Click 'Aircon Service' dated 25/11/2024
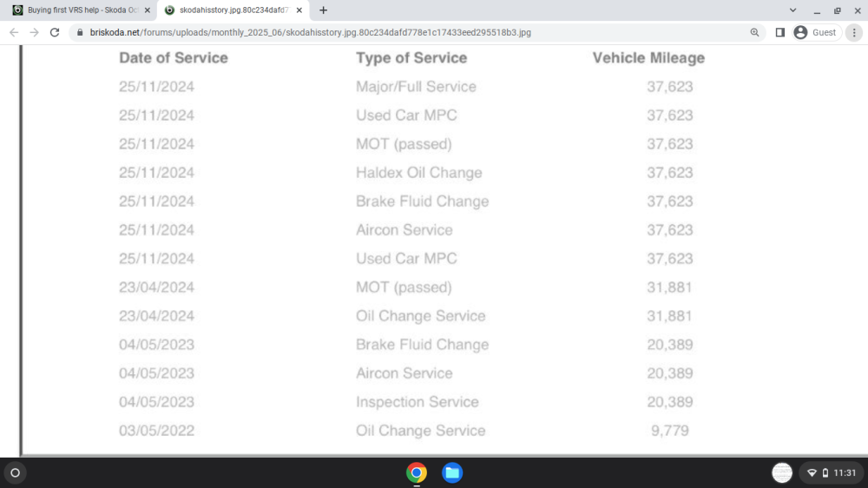Viewport: 868px width, 488px height. coord(404,230)
